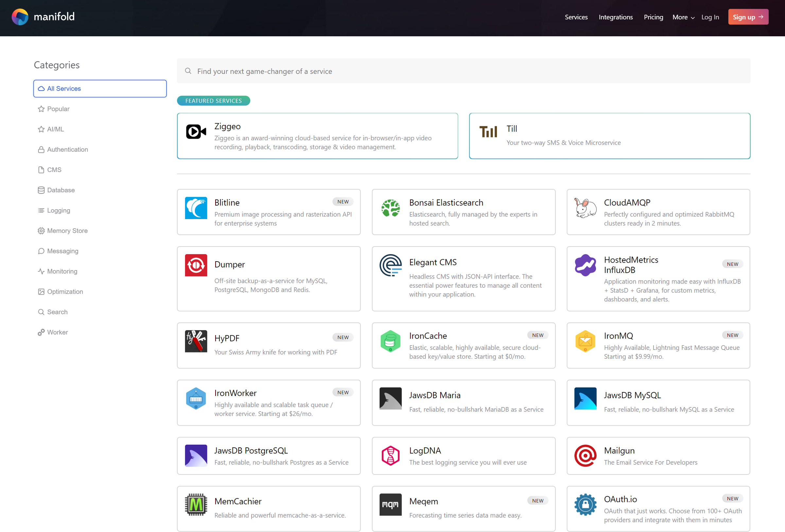Select the All Services category

[x=100, y=89]
